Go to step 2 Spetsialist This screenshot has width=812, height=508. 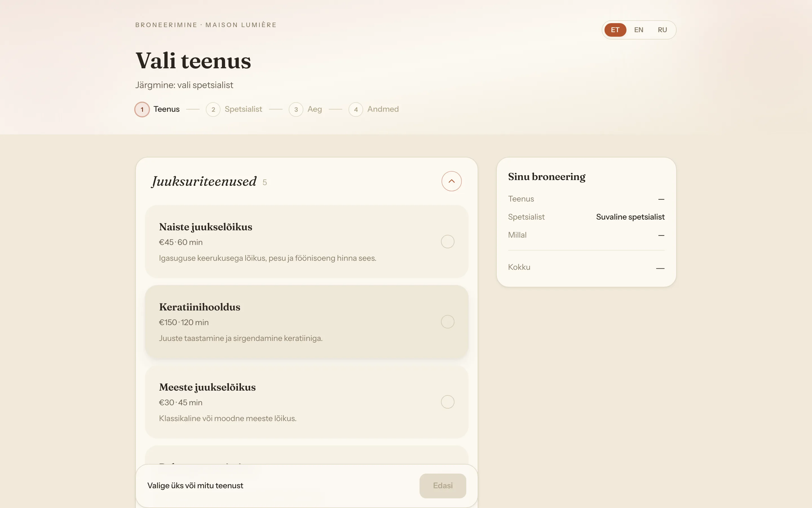coord(234,109)
